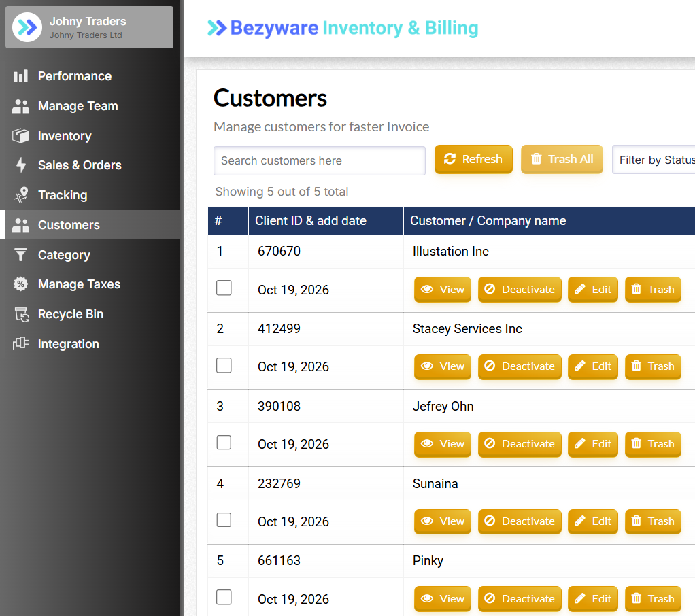Click the Inventory box icon
Screen dimensions: 695x616
point(20,135)
